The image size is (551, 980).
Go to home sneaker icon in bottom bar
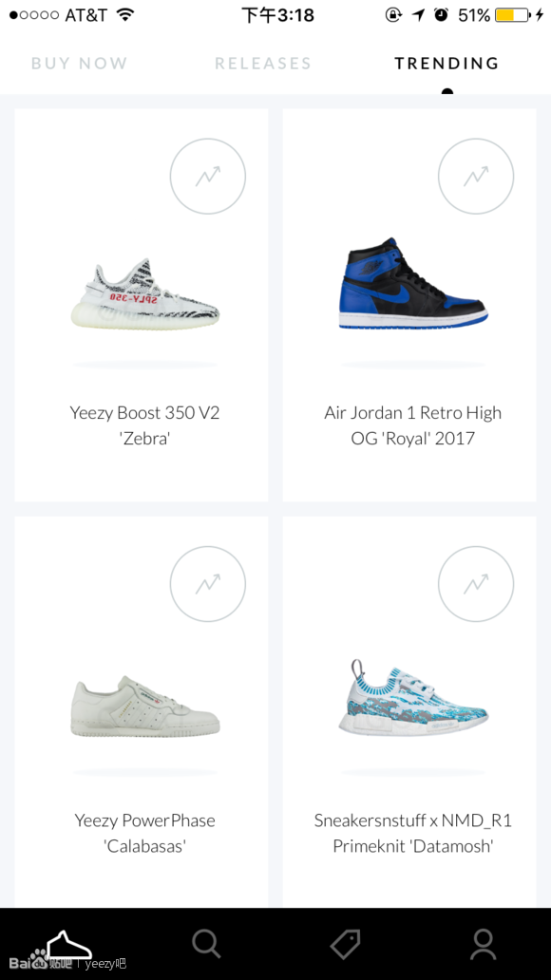[x=68, y=944]
